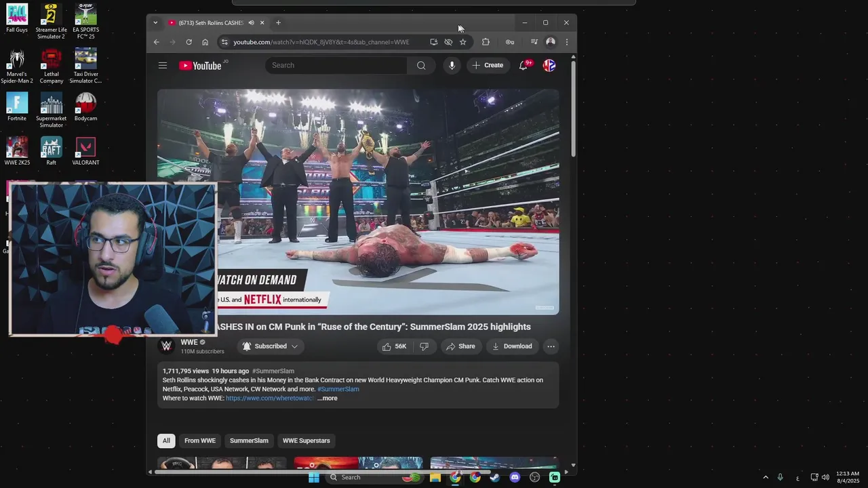Open Chrome password manager key icon

(x=510, y=42)
